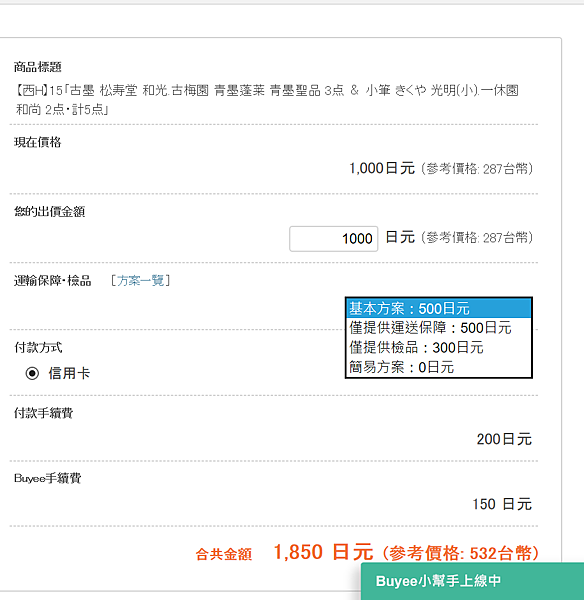Open the Buyee小幫手上線中 chat widget
This screenshot has height=600, width=584.
[472, 581]
